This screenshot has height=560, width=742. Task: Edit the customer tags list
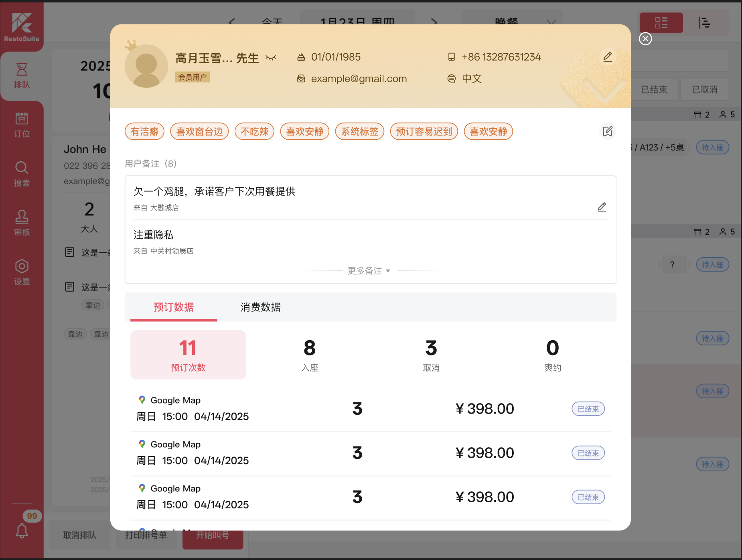(607, 131)
